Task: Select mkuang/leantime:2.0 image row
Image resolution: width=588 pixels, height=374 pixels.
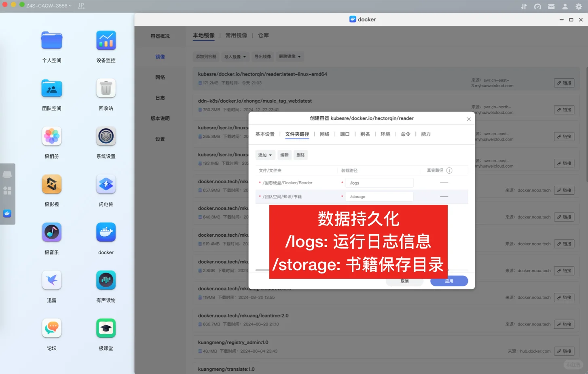Action: (386, 320)
